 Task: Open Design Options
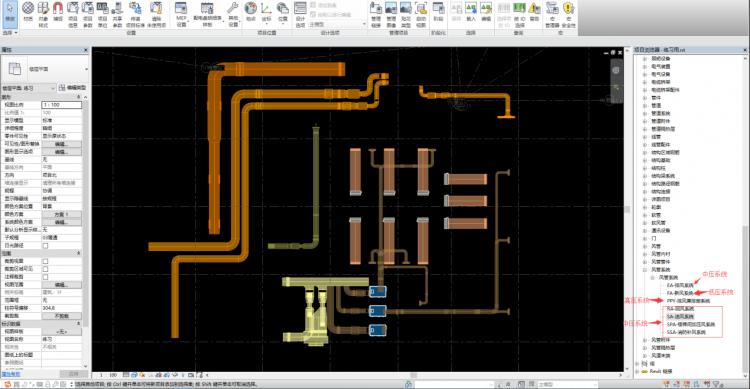[x=300, y=14]
